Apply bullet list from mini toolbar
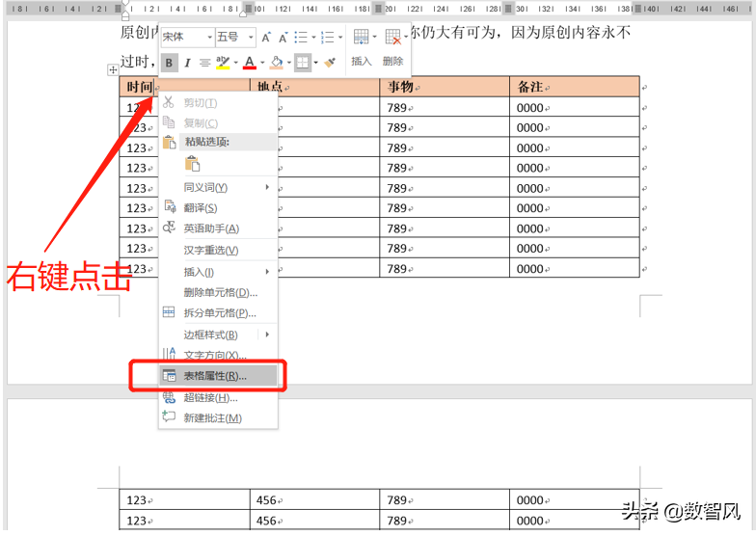The width and height of the screenshot is (756, 536). point(301,37)
